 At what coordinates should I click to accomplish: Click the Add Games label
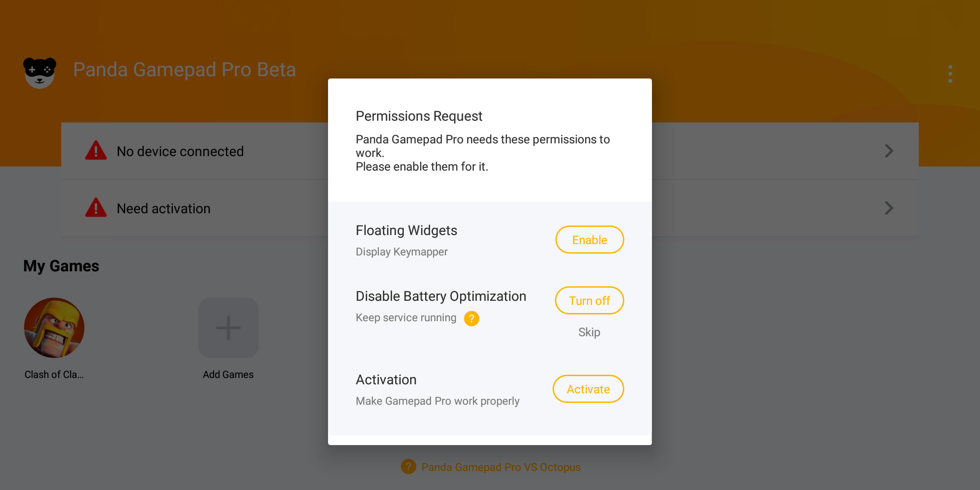[x=228, y=374]
